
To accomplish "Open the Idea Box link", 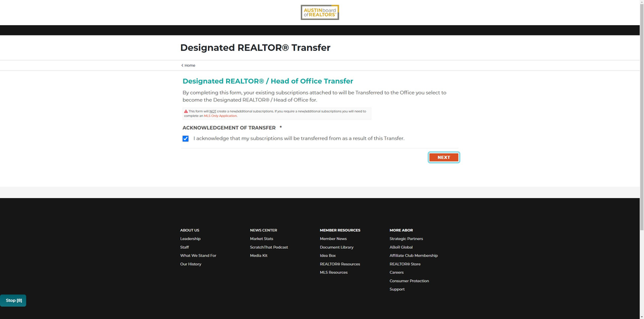I will 327,255.
